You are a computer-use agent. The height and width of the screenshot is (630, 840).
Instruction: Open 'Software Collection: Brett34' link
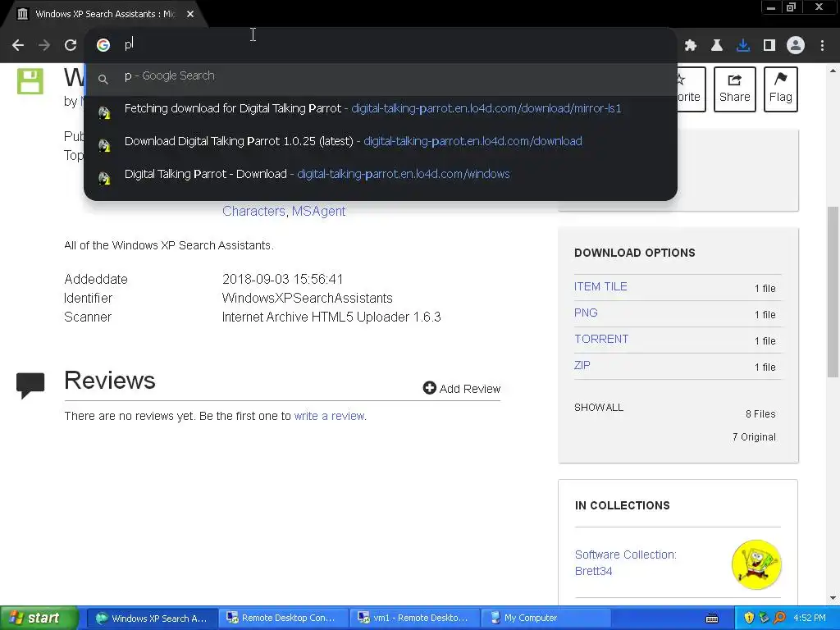point(625,563)
